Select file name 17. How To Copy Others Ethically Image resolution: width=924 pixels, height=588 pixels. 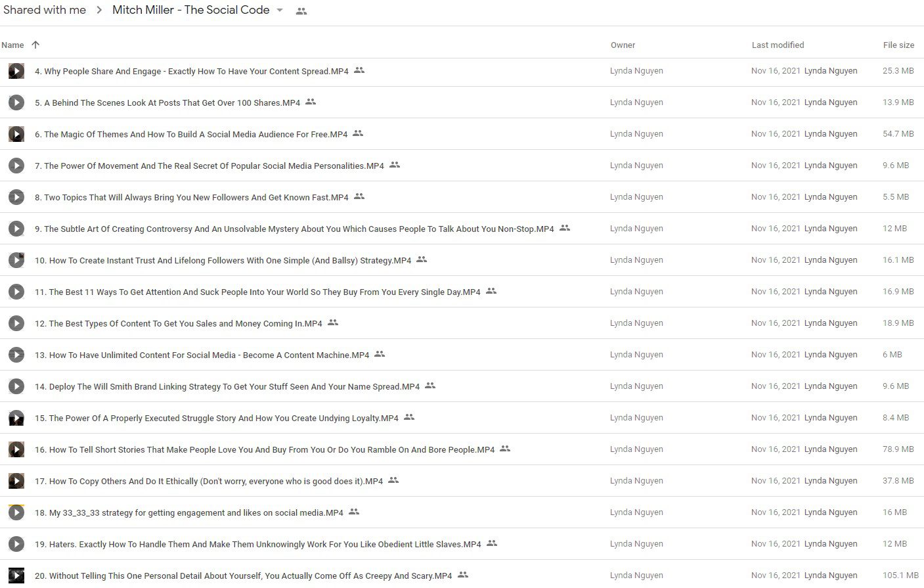(209, 481)
